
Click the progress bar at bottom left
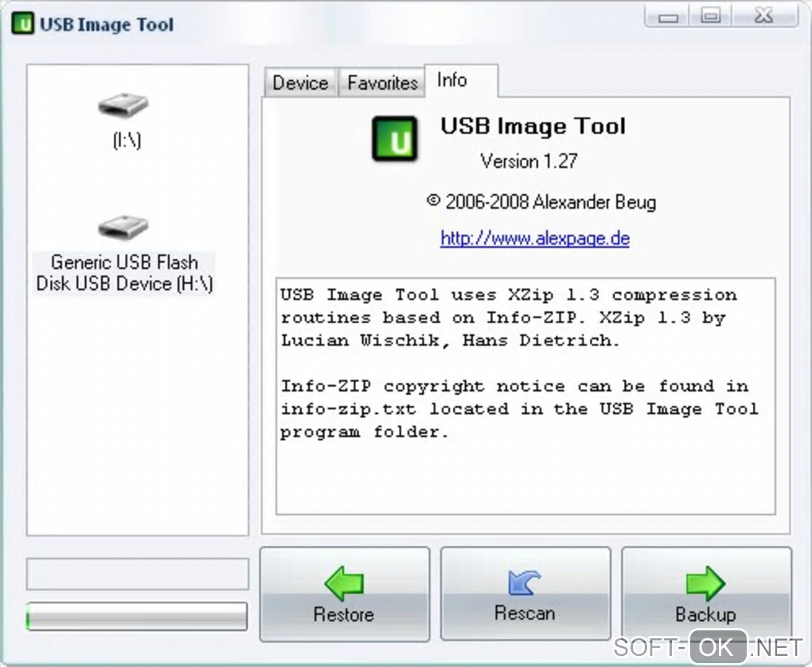137,616
